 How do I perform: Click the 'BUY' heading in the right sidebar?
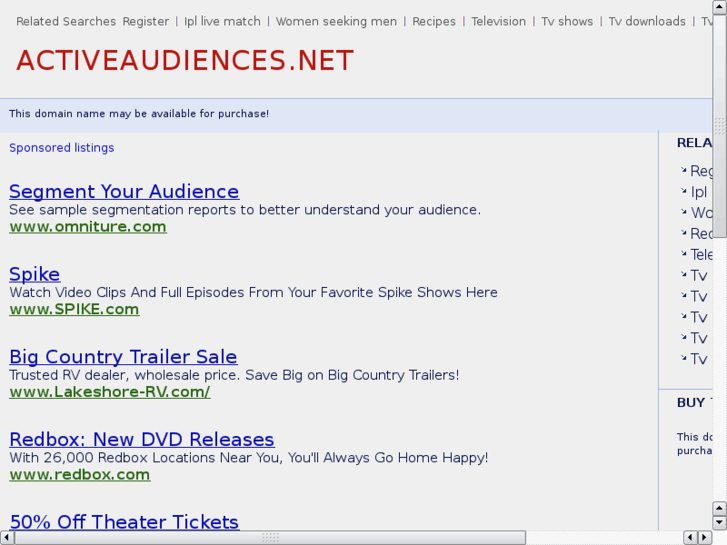(x=691, y=403)
